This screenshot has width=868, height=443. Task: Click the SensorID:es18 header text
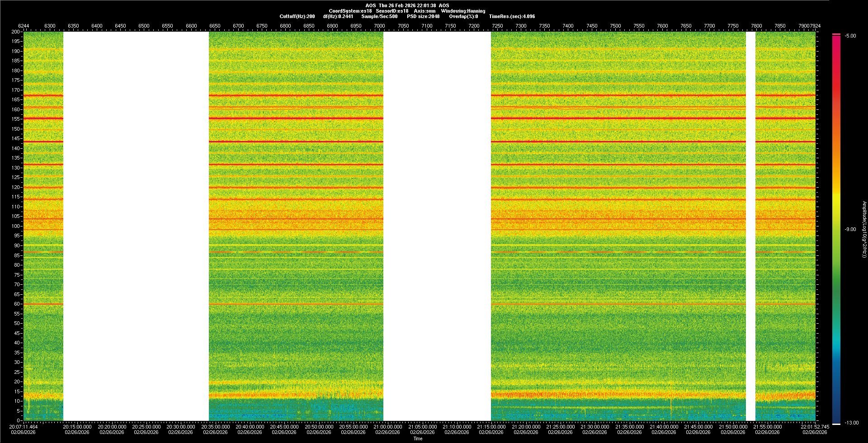[392, 11]
